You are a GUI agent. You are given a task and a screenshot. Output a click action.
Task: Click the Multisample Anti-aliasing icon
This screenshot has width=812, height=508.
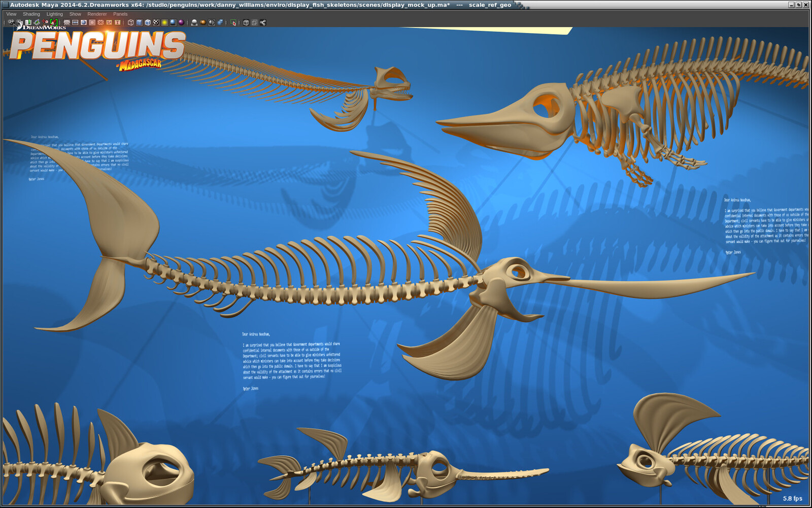pos(212,22)
